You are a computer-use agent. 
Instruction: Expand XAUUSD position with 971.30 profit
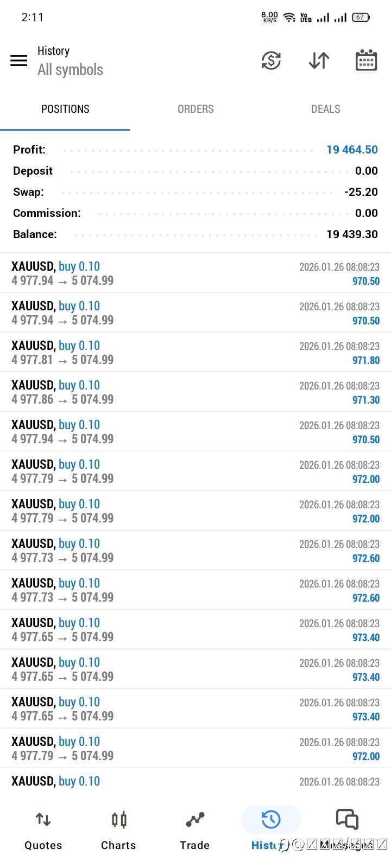point(195,392)
